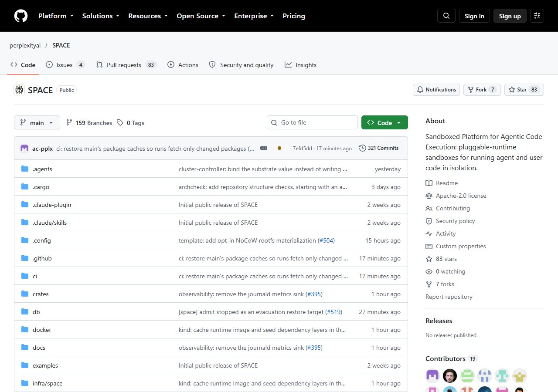Fork the SPACE repository
Image resolution: width=558 pixels, height=392 pixels.
(x=482, y=90)
